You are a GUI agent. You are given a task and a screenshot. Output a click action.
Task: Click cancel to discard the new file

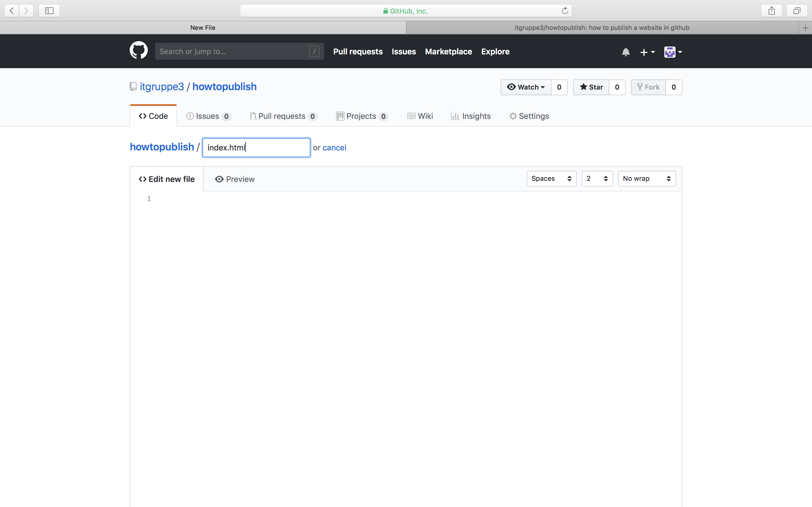pyautogui.click(x=334, y=148)
